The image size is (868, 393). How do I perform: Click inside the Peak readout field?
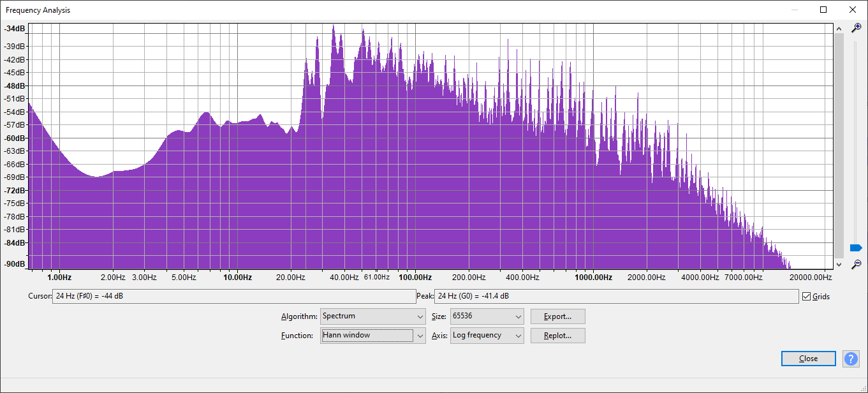(x=615, y=296)
